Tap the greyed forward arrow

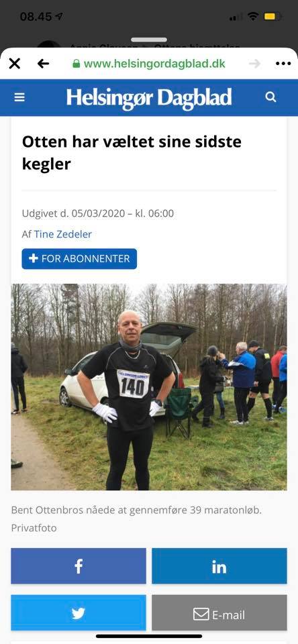(x=255, y=64)
